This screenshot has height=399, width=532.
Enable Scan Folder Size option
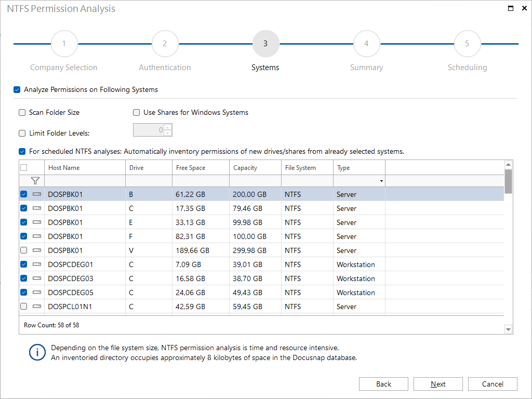[x=22, y=112]
